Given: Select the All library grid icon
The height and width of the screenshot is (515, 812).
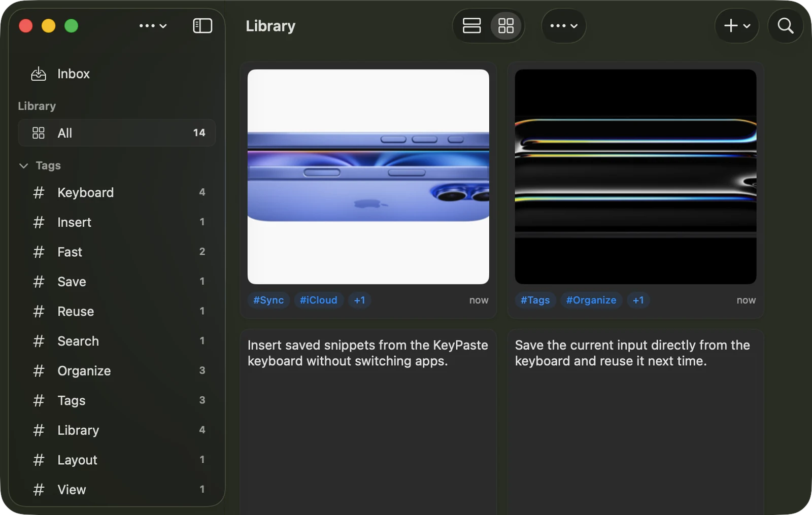Looking at the screenshot, I should (x=39, y=133).
